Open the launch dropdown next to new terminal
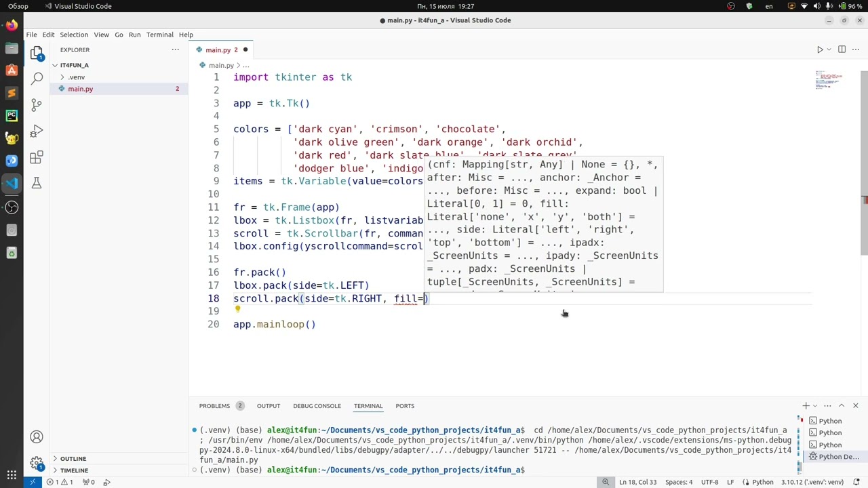The height and width of the screenshot is (488, 868). click(815, 405)
